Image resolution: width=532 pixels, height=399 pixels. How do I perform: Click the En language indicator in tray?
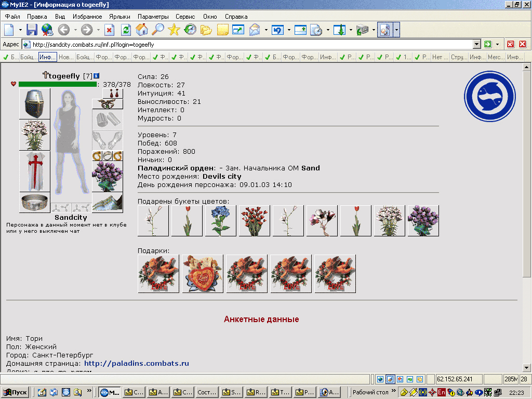442,392
